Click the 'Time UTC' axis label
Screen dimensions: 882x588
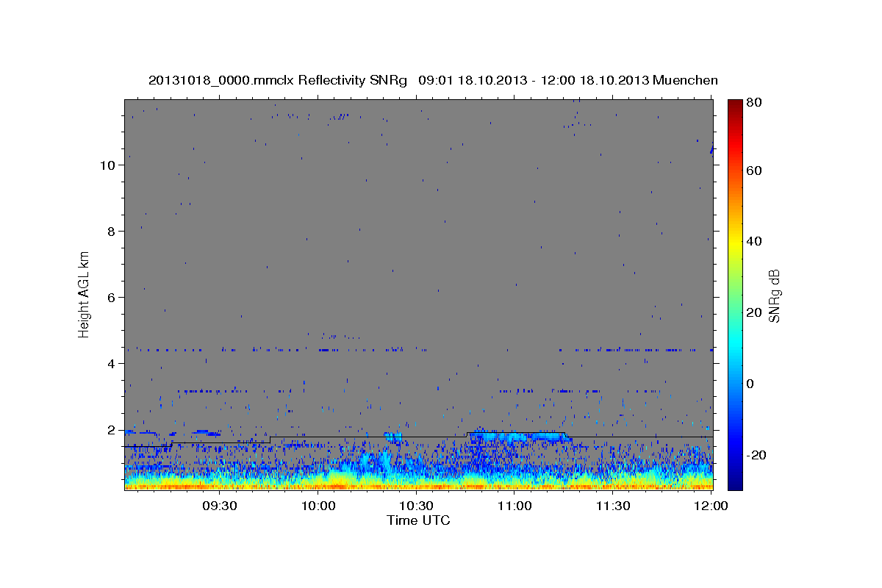coord(418,520)
